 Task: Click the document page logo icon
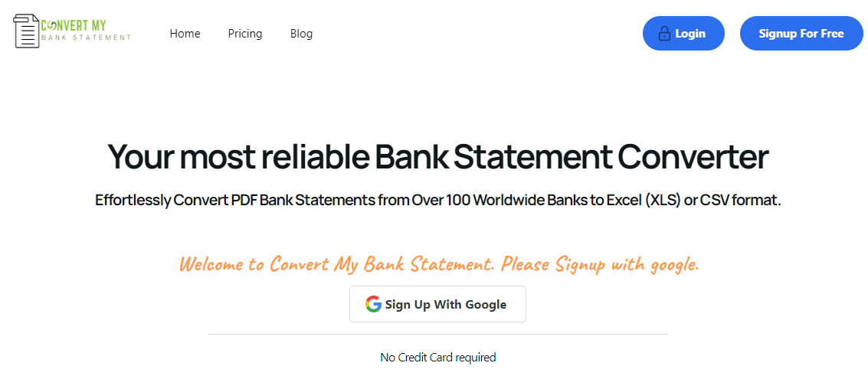coord(27,31)
